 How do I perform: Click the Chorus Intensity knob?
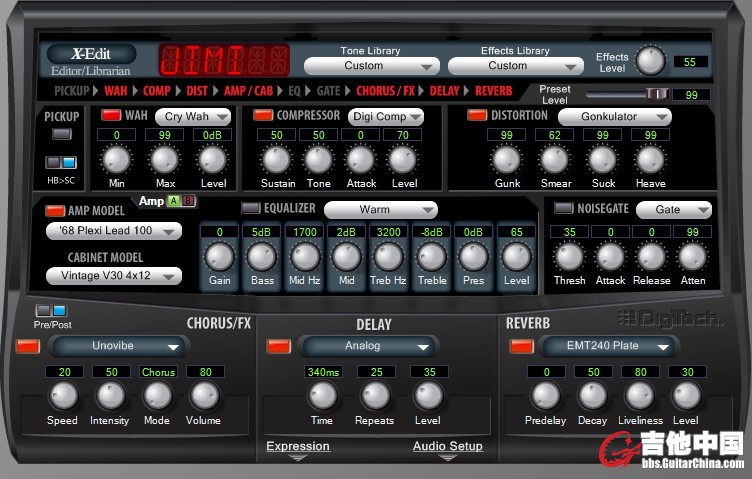(x=111, y=397)
